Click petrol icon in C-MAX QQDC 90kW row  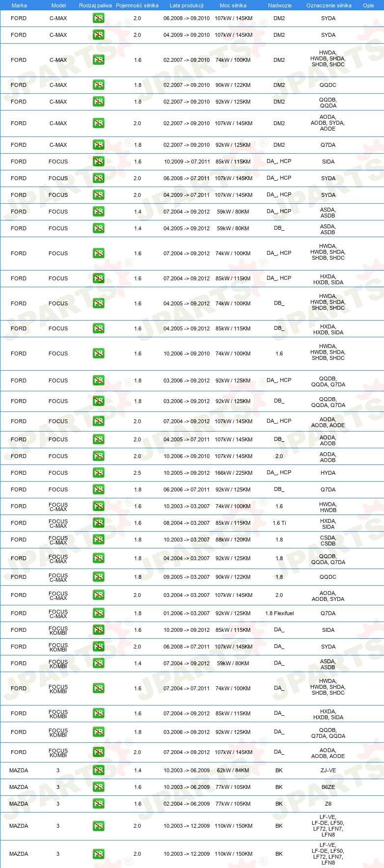(x=99, y=85)
